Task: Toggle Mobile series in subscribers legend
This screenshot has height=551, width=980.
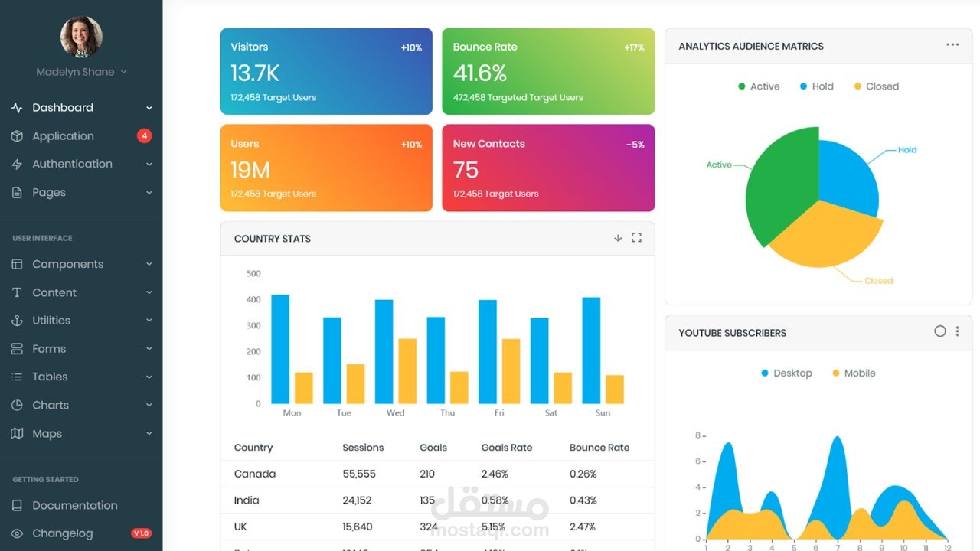Action: pyautogui.click(x=854, y=373)
